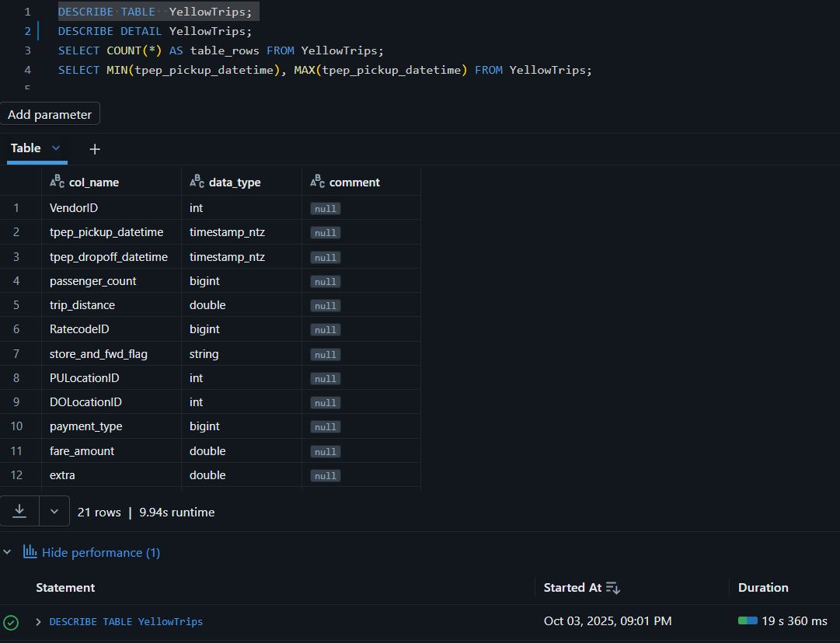The width and height of the screenshot is (840, 643).
Task: Open the DESCRIBE TABLE YellowTrips statement link
Action: (126, 621)
